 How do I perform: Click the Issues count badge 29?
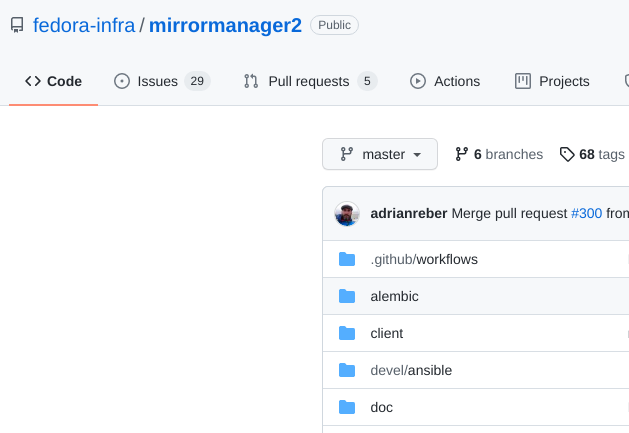pos(197,81)
